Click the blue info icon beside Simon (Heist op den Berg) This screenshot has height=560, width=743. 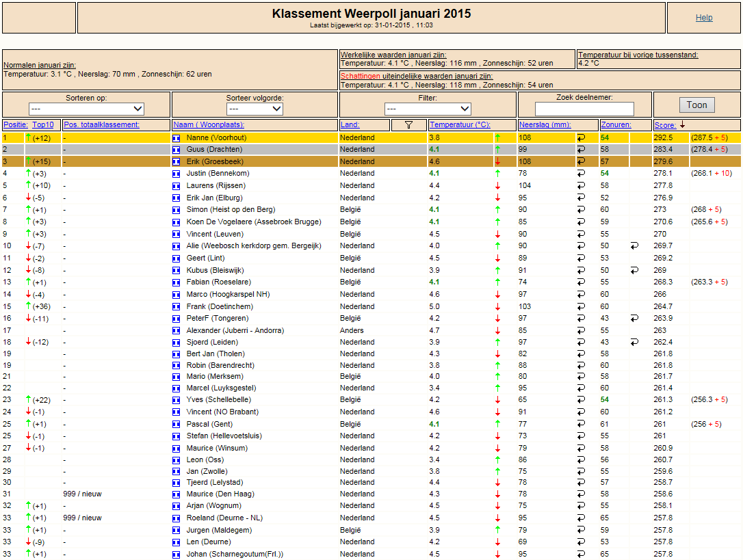point(177,210)
